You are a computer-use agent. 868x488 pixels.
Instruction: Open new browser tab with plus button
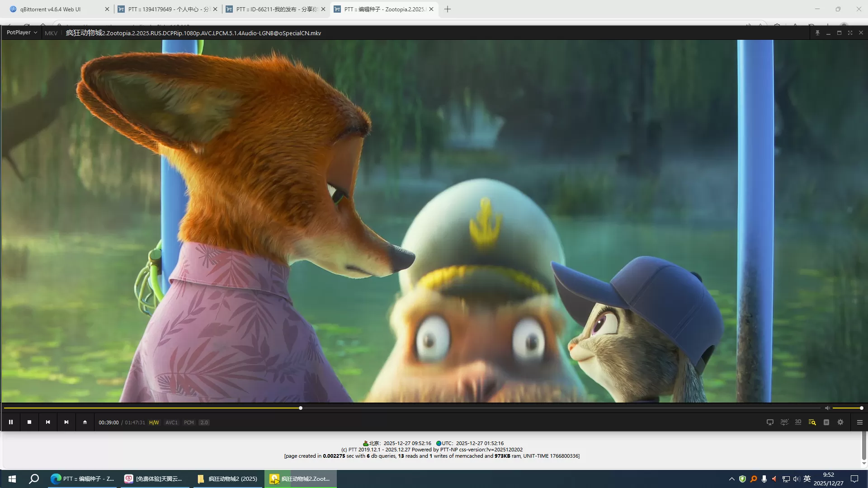click(x=448, y=9)
